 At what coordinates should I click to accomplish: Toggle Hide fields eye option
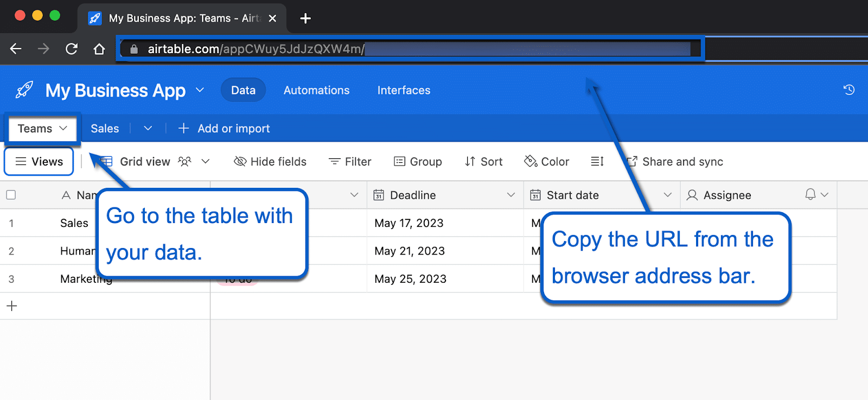(270, 162)
